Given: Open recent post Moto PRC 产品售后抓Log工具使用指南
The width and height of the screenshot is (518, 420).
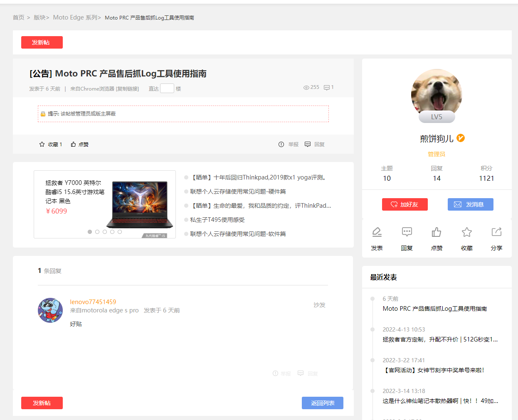Looking at the screenshot, I should [435, 309].
